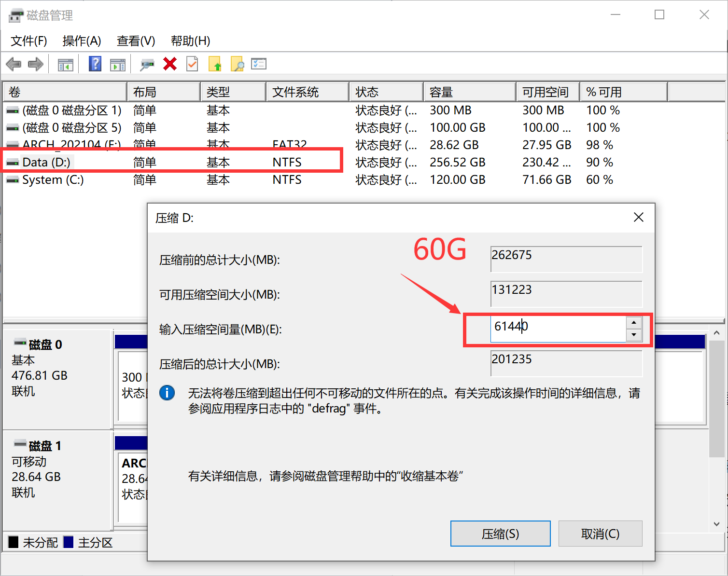
Task: Click the 201235 total size after shrink value
Action: point(566,363)
